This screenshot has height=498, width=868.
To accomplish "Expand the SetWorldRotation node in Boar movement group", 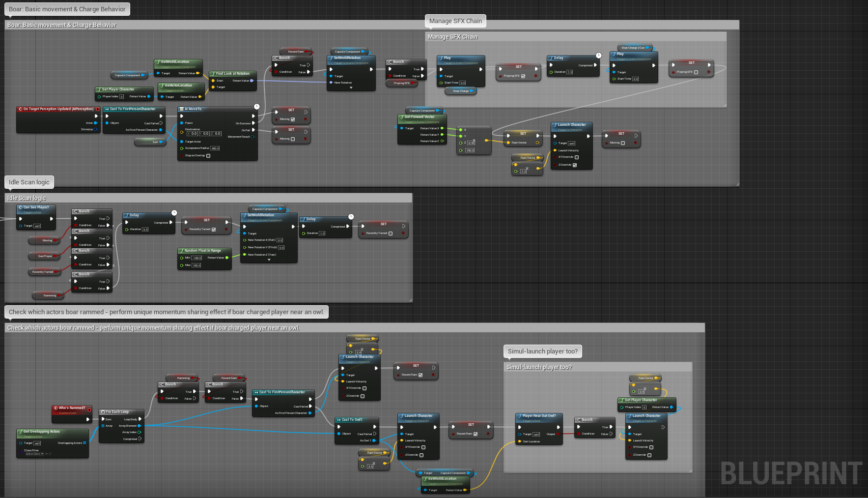I will [351, 88].
